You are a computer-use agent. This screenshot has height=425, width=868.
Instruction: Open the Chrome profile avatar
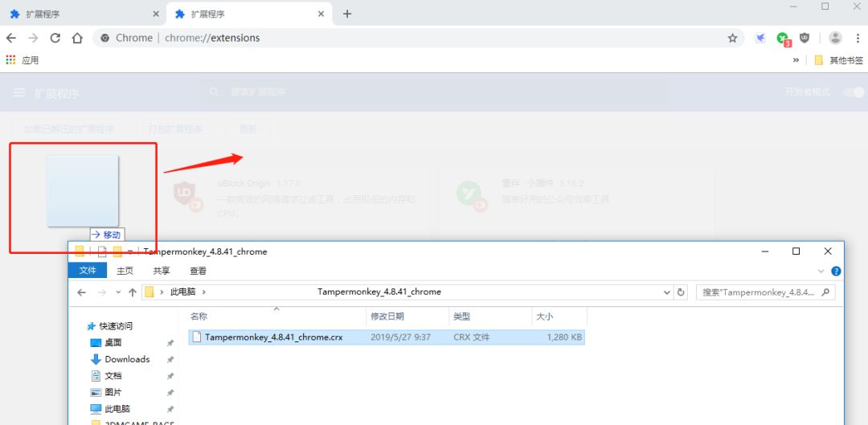click(835, 38)
